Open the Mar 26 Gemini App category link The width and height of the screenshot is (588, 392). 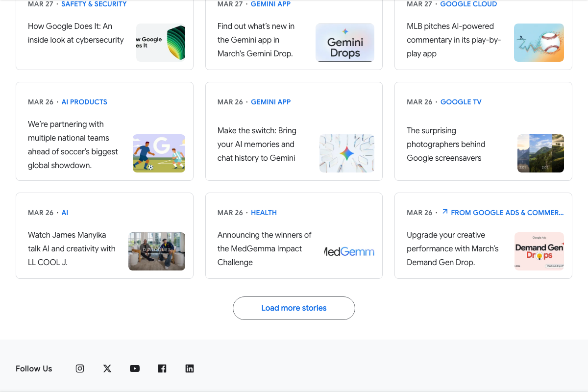pyautogui.click(x=271, y=102)
